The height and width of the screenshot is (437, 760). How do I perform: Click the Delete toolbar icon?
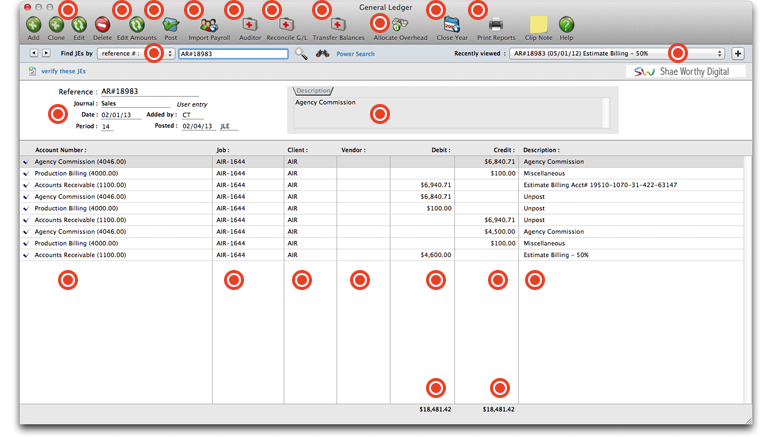click(x=102, y=25)
